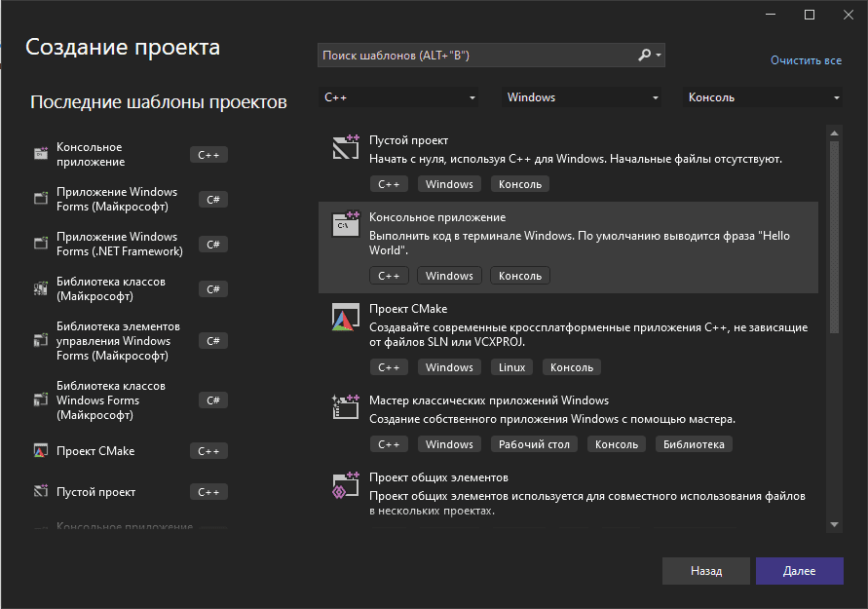Click the template list scrollbar thumb
Screen dimensions: 868x609
click(834, 237)
